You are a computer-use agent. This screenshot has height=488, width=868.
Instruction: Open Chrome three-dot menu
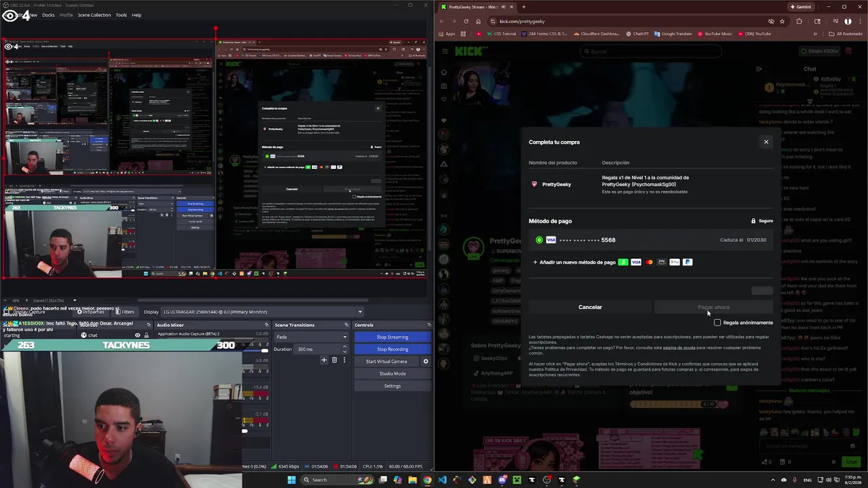tap(859, 21)
